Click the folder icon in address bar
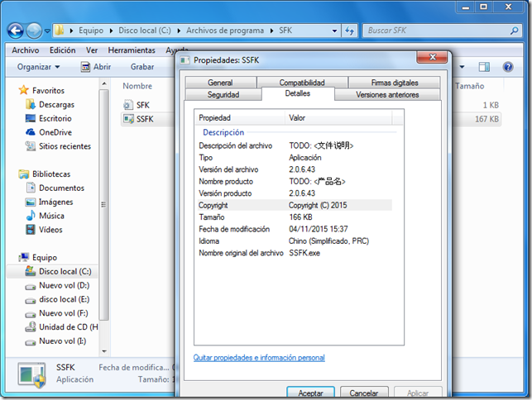The height and width of the screenshot is (400, 532). click(60, 31)
